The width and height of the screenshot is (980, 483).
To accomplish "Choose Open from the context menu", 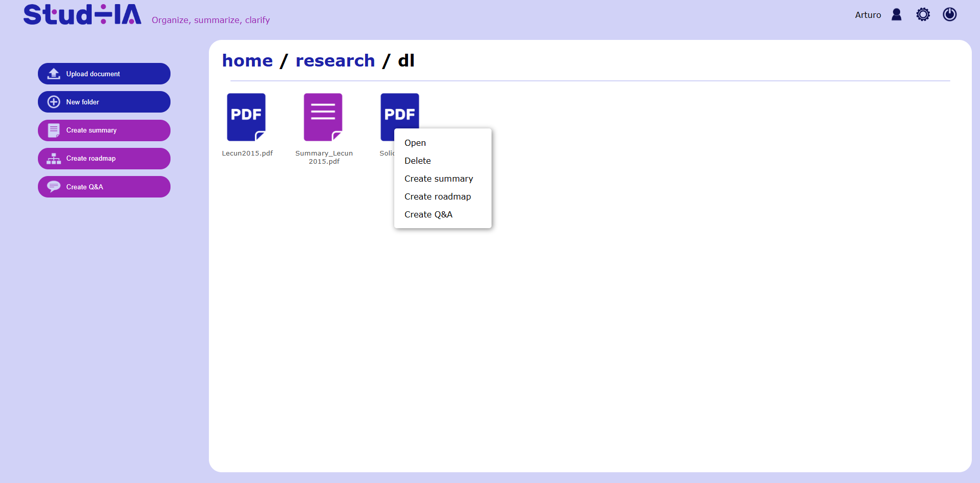I will (415, 143).
